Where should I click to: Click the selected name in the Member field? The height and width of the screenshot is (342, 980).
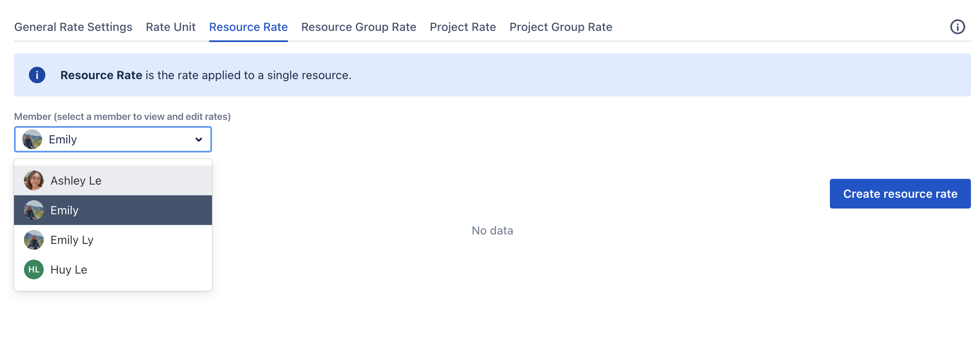[x=63, y=140]
